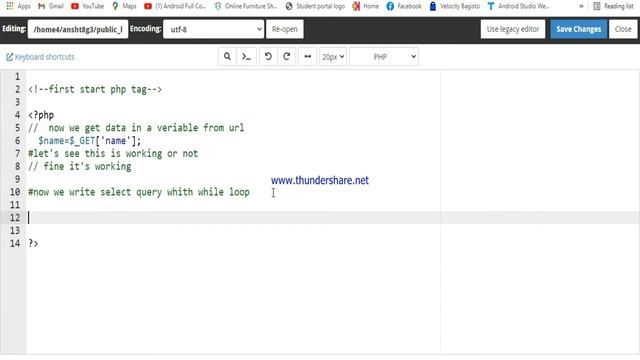Screen dimensions: 640x360
Task: Expand the bookmarks overflow chevron
Action: [581, 6]
